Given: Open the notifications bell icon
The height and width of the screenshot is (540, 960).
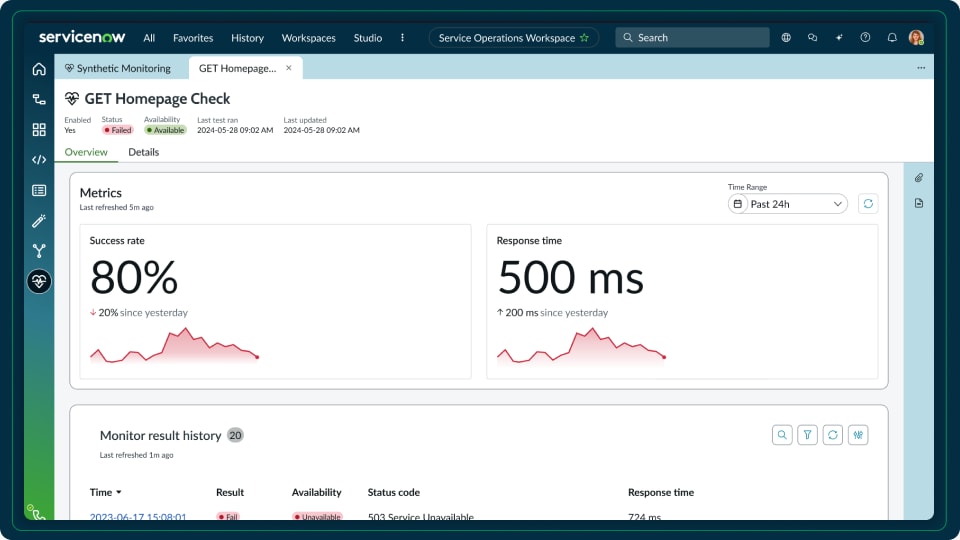Looking at the screenshot, I should pyautogui.click(x=892, y=38).
